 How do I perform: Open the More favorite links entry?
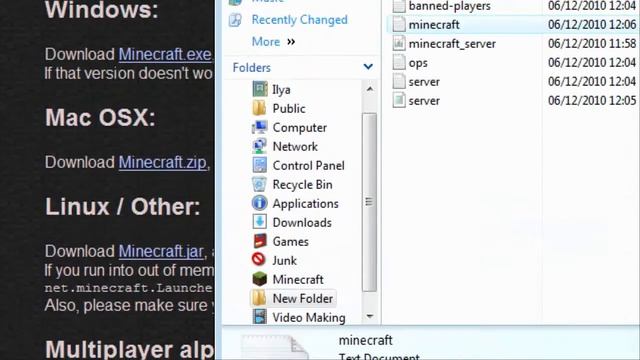(x=266, y=42)
